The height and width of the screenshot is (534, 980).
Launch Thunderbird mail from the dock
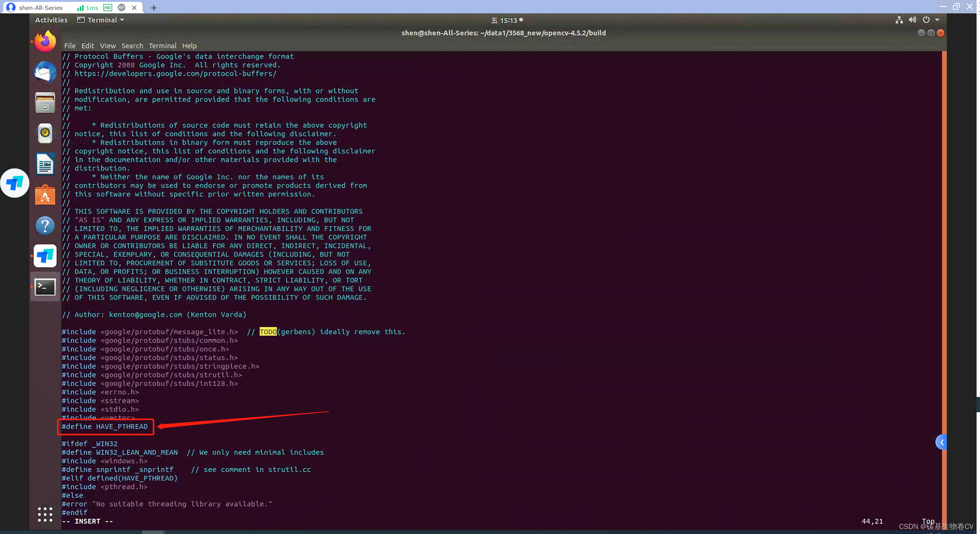coord(45,72)
